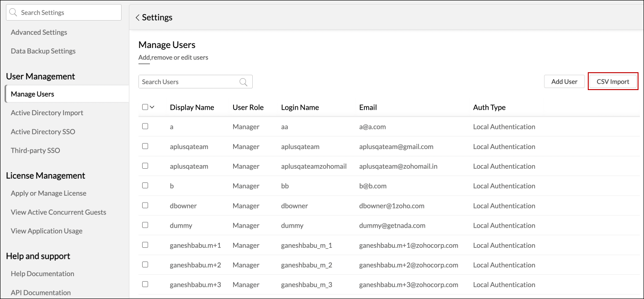Click the magnifier icon in Search Users
The height and width of the screenshot is (299, 644).
[243, 82]
